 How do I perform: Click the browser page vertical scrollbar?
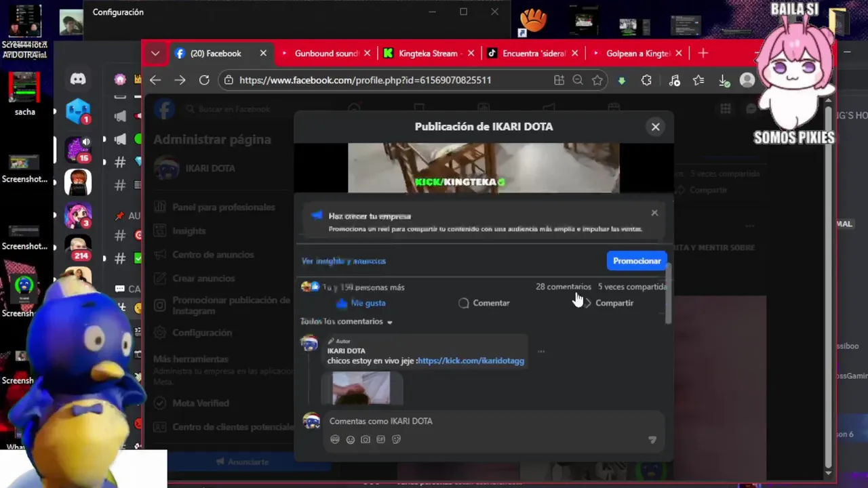pos(828,285)
